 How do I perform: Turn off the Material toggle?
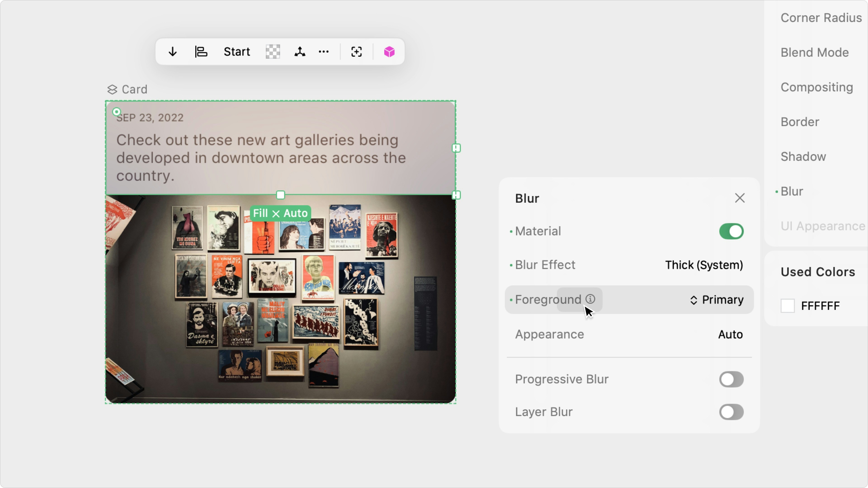point(731,231)
